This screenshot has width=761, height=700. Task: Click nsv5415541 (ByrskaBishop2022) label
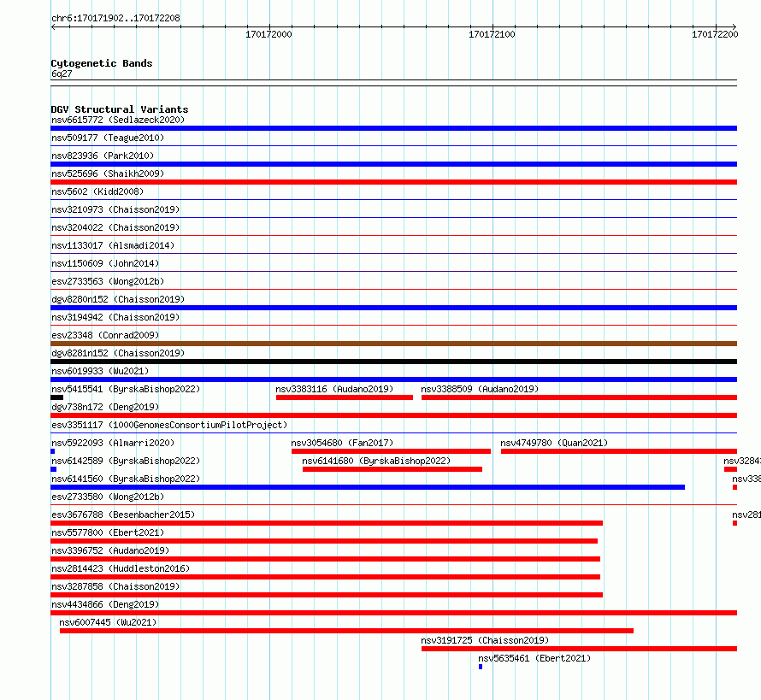[x=126, y=389]
